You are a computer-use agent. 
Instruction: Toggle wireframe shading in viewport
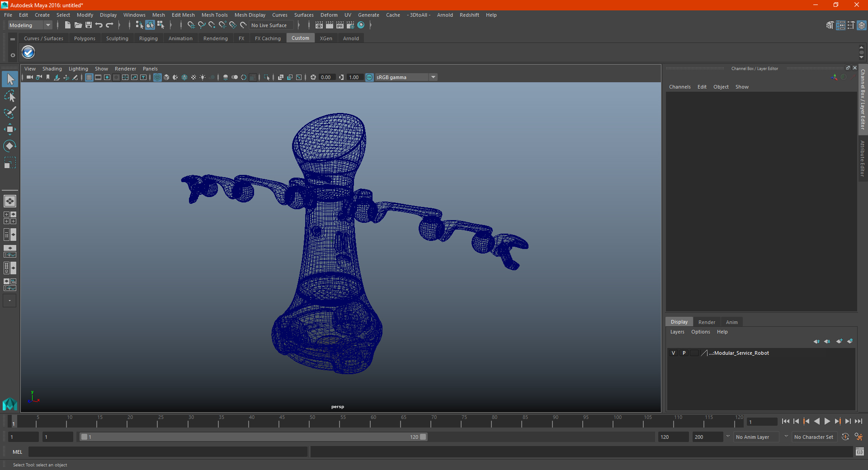(x=157, y=77)
